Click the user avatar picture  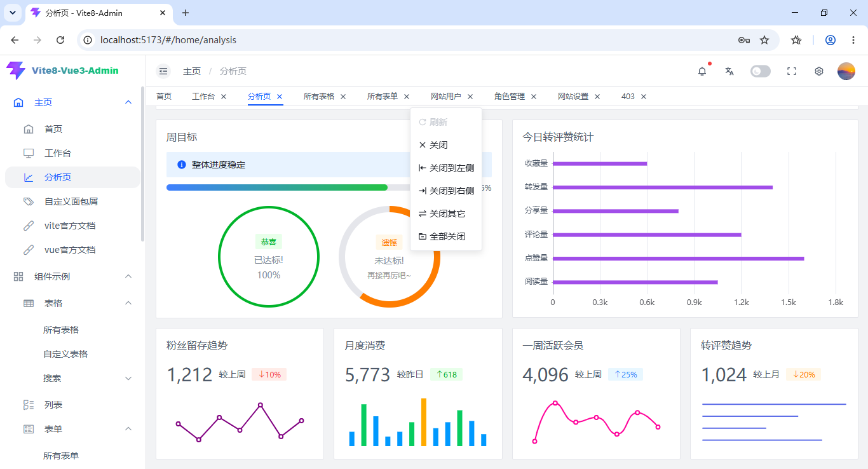coord(846,71)
